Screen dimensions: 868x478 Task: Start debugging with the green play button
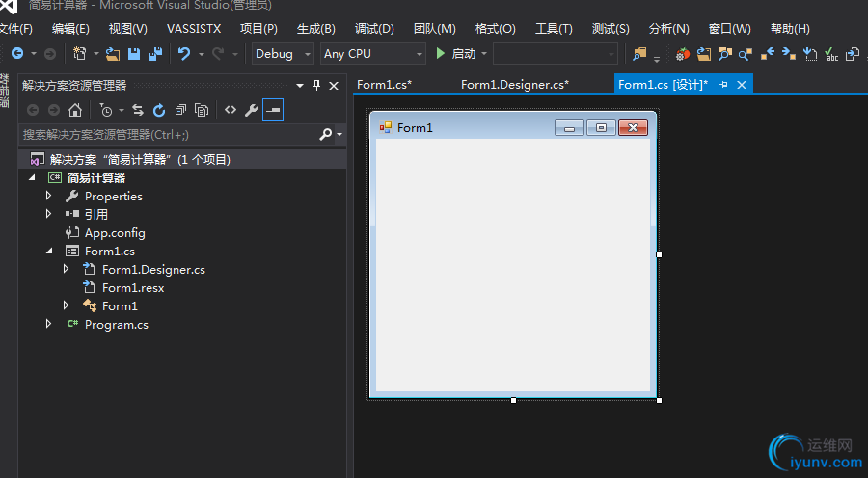(441, 54)
